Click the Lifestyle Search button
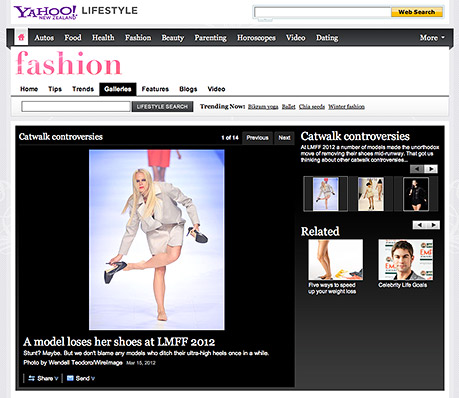The height and width of the screenshot is (398, 459). tap(162, 107)
